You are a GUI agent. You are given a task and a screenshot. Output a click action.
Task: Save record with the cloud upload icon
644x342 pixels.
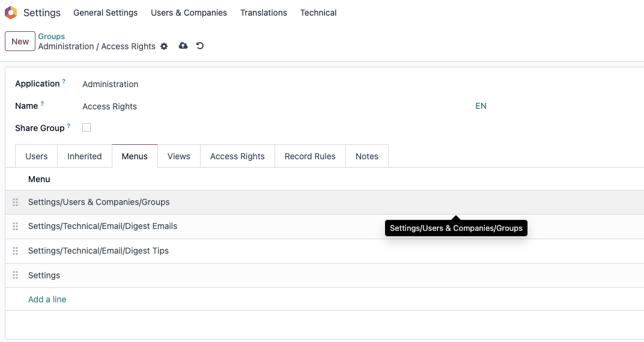(x=183, y=46)
